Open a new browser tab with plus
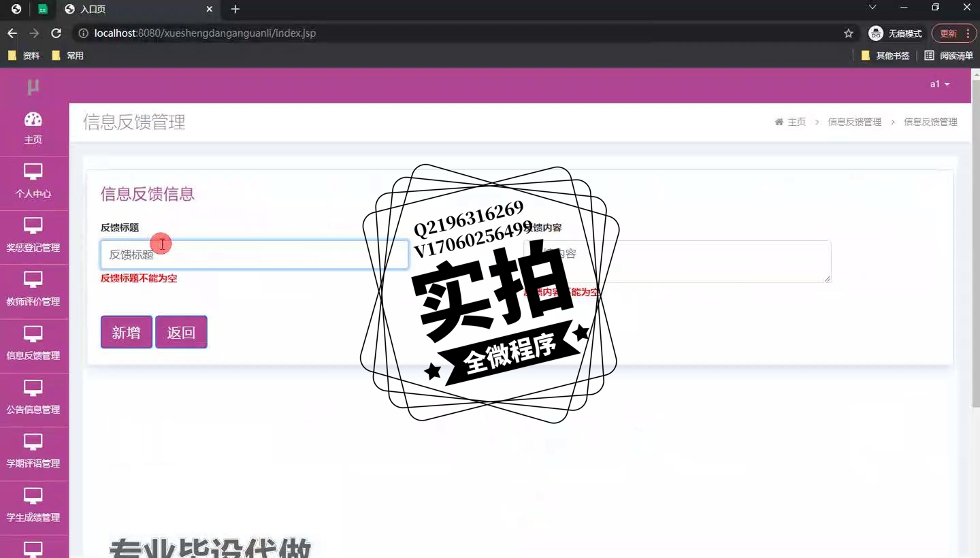Viewport: 980px width, 558px height. pos(235,10)
